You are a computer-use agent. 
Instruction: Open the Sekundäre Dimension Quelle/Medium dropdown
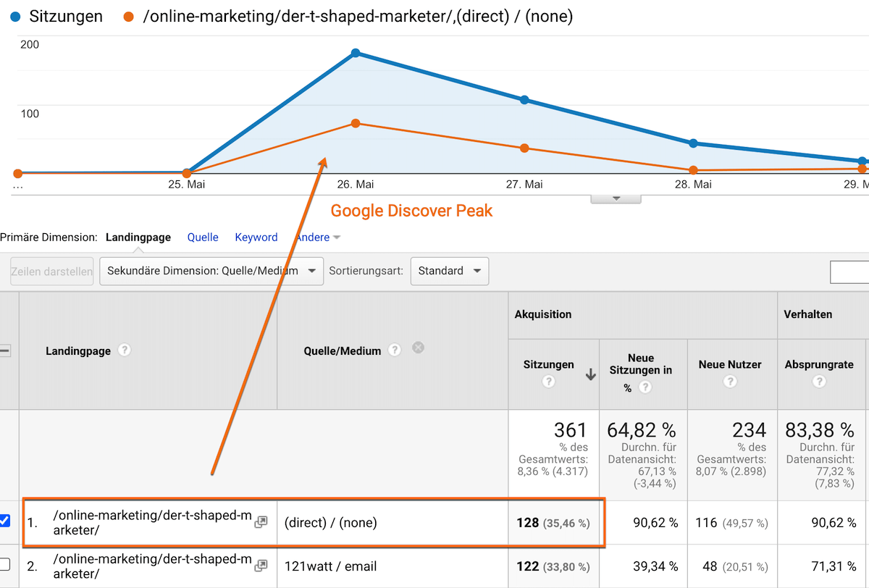pyautogui.click(x=211, y=271)
